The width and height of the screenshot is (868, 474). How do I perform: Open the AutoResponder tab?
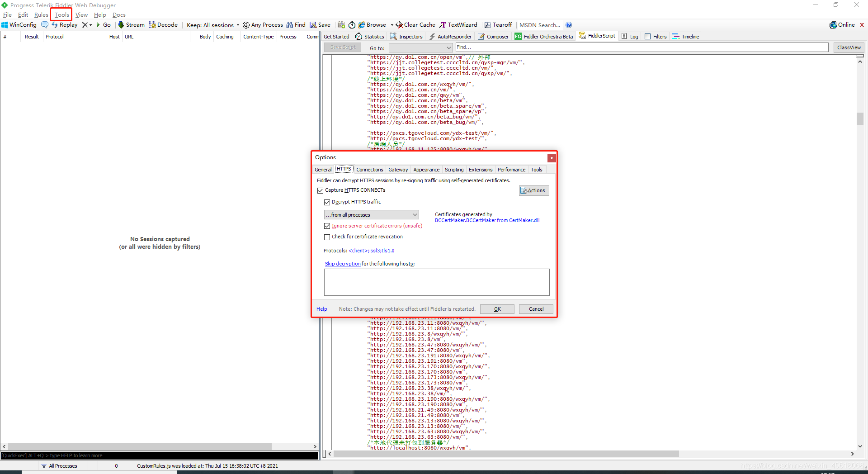tap(450, 37)
